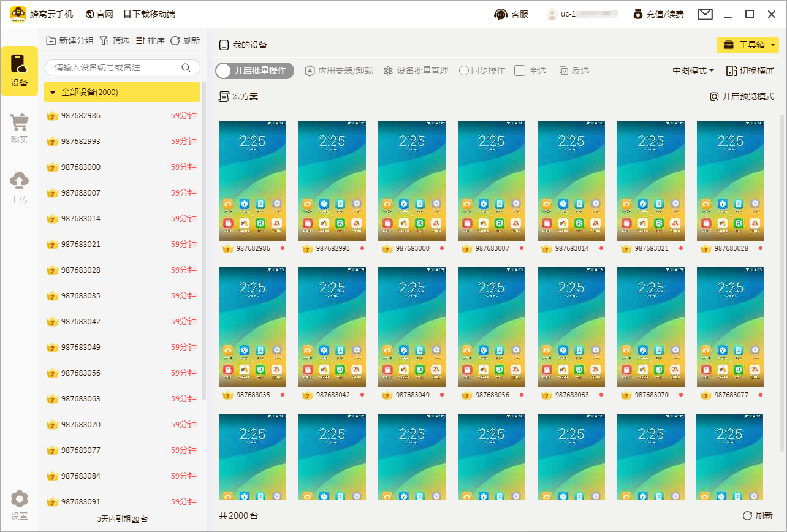
Task: Click 设备批量管理 batch management button
Action: pos(416,70)
